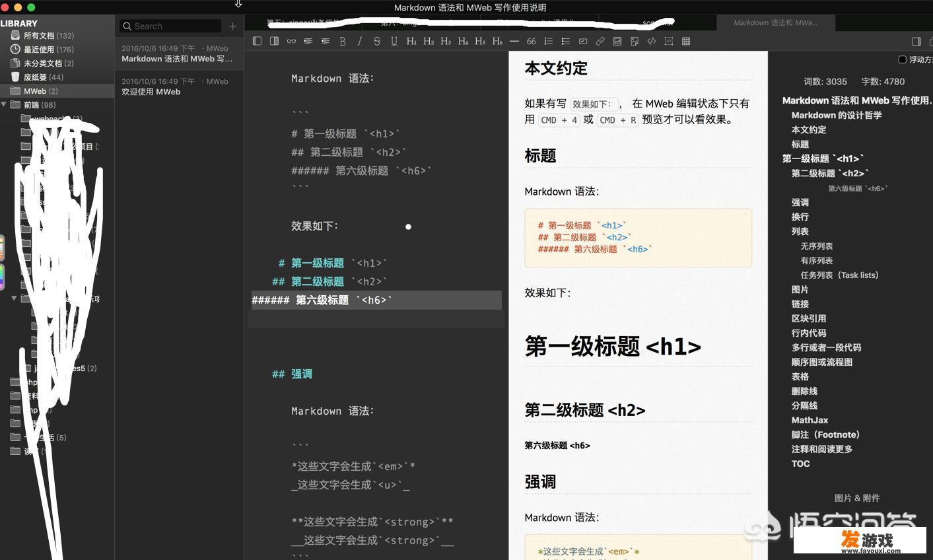Screen dimensions: 933x560
Task: Go to 脚注（Footnote） outline entry
Action: click(825, 435)
